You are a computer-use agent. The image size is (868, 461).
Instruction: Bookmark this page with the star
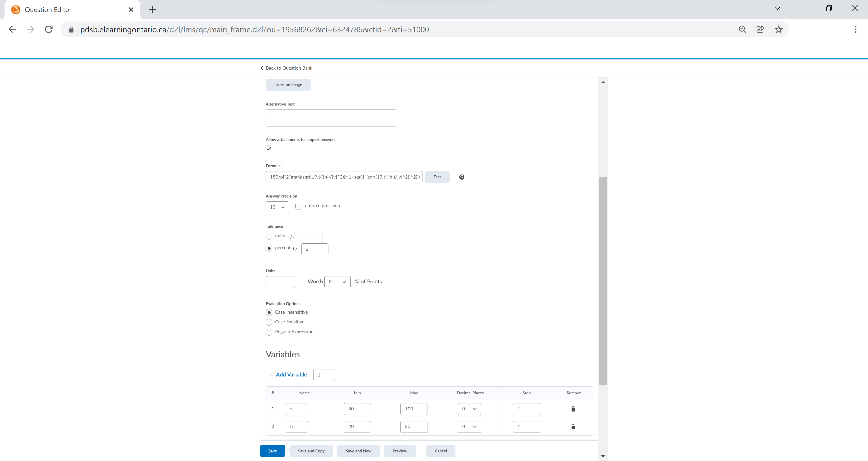(x=778, y=29)
